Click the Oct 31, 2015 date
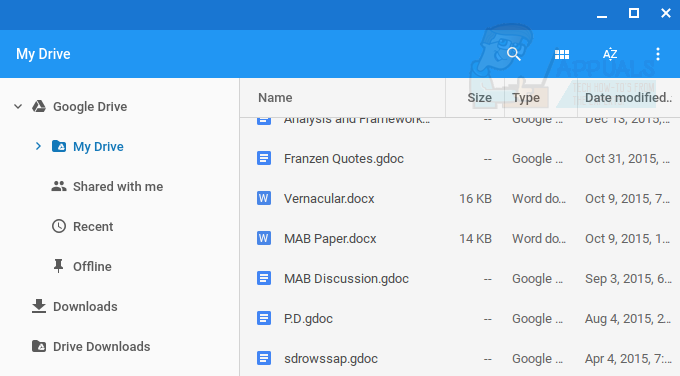The height and width of the screenshot is (376, 680). [x=628, y=159]
